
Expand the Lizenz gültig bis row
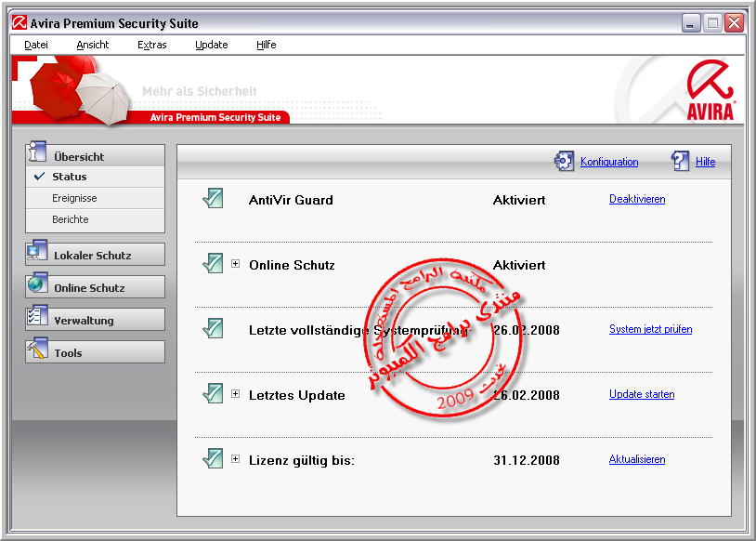pyautogui.click(x=235, y=459)
